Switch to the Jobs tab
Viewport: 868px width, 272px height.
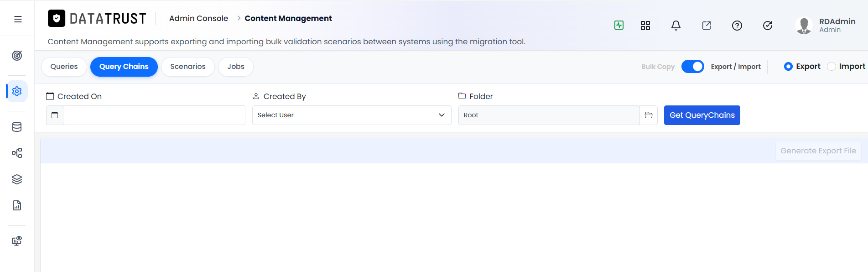236,67
